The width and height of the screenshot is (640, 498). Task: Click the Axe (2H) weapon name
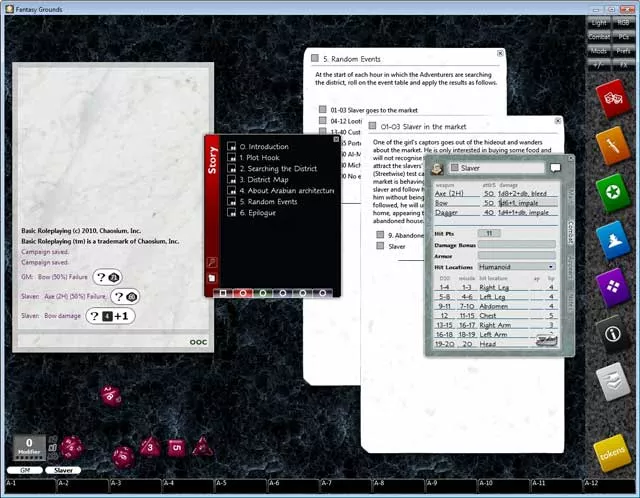point(449,193)
